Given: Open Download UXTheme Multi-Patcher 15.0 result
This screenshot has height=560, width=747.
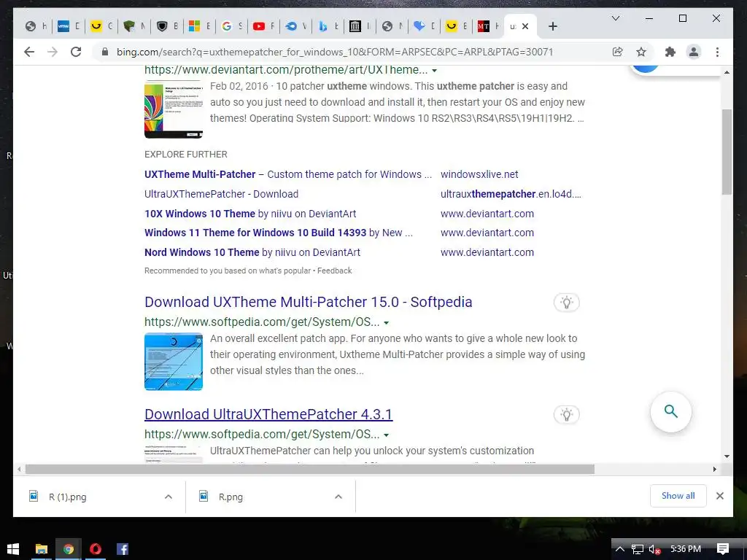Looking at the screenshot, I should point(309,302).
